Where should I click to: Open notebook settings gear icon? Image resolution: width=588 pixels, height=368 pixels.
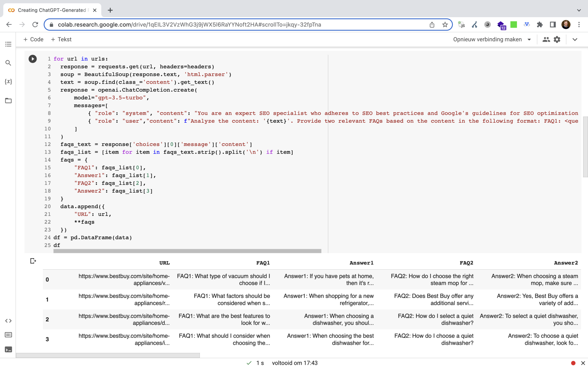click(x=557, y=39)
